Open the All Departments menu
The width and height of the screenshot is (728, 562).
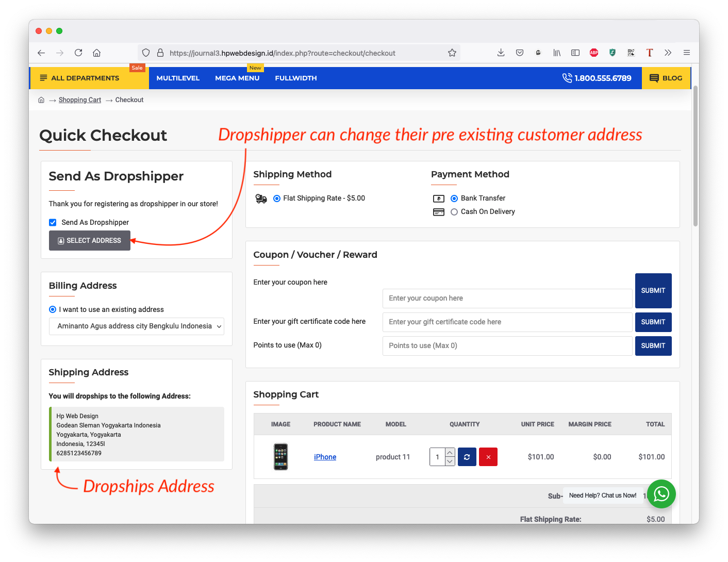[89, 78]
